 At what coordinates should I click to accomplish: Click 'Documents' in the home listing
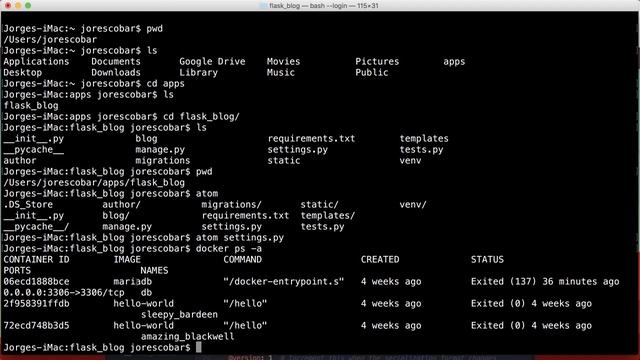click(116, 62)
